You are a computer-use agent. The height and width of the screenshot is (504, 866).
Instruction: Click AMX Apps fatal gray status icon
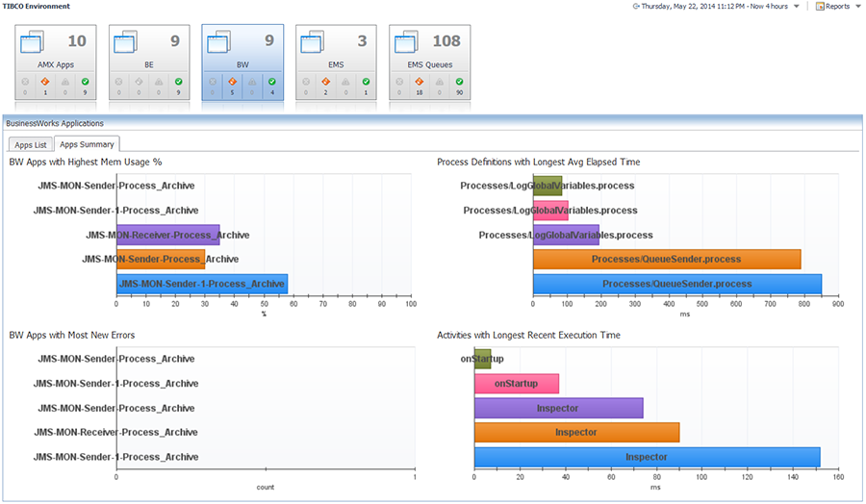(x=25, y=82)
